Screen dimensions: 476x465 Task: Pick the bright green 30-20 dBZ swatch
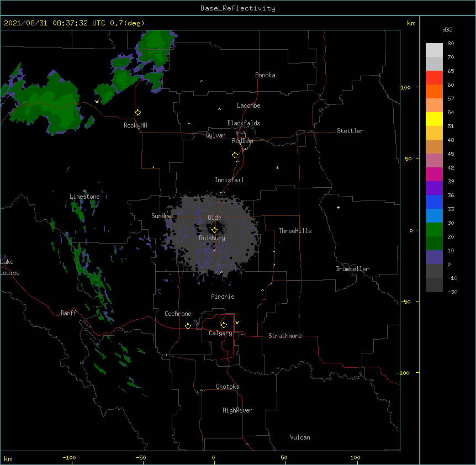(434, 230)
